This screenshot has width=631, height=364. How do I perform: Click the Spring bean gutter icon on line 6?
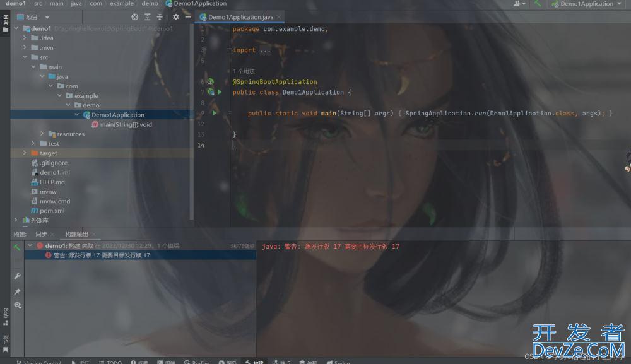point(209,81)
